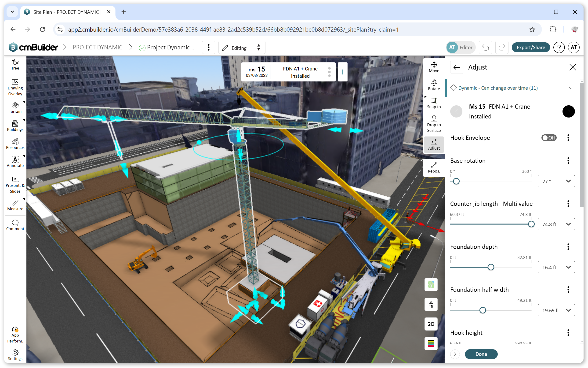Open the Buildings tool

point(15,126)
